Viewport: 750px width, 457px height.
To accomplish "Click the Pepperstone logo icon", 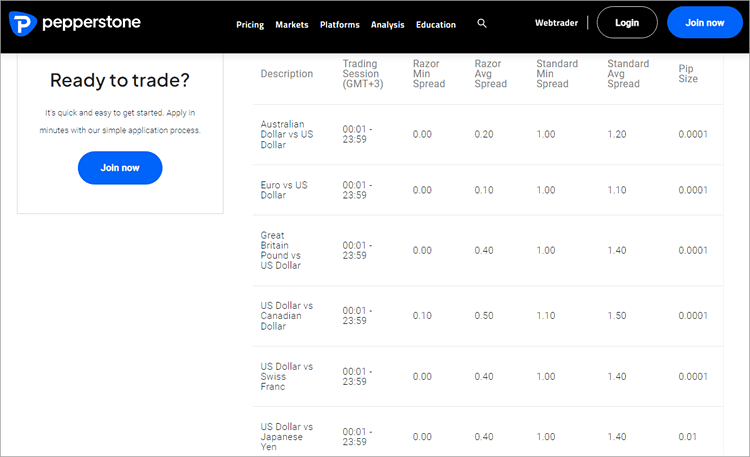I will click(x=24, y=22).
